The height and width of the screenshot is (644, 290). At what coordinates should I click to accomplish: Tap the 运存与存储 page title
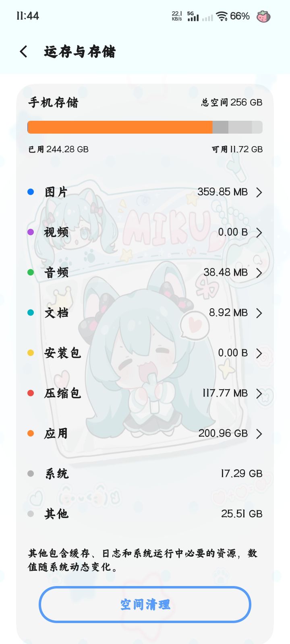pos(80,52)
